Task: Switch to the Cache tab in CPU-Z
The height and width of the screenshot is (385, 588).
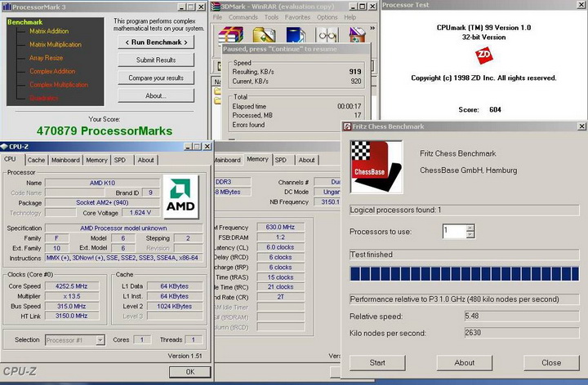Action: (x=36, y=160)
